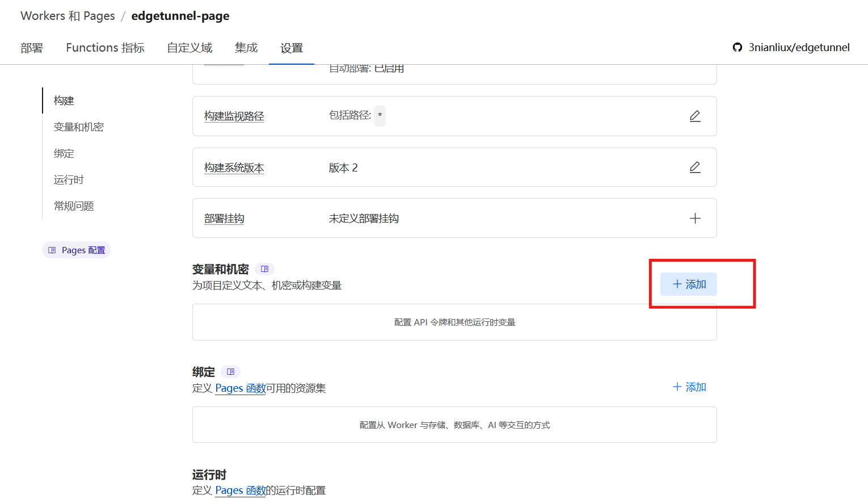Follow Pages 函数 link under 运行时
The height and width of the screenshot is (503, 868).
tap(241, 491)
